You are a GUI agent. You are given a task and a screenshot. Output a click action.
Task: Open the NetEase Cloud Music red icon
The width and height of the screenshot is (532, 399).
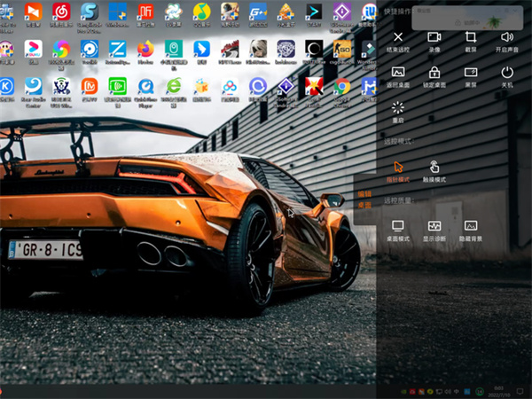point(61,12)
